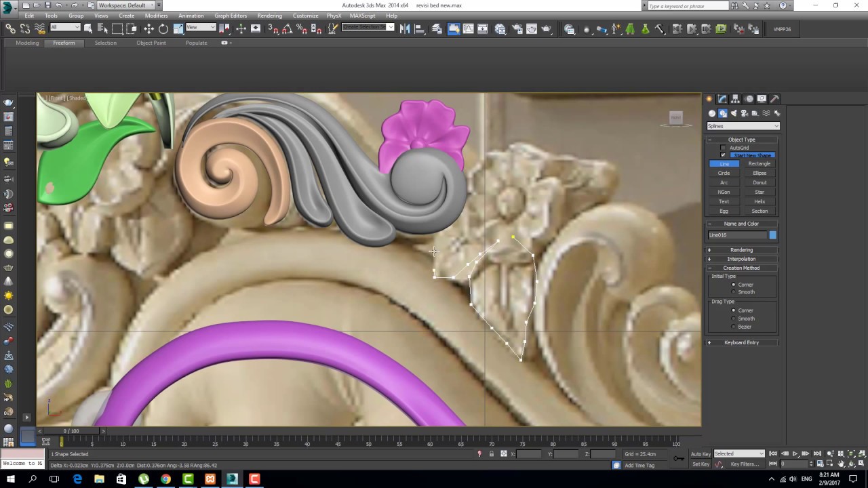Select Smooth under Initial Type

[734, 292]
